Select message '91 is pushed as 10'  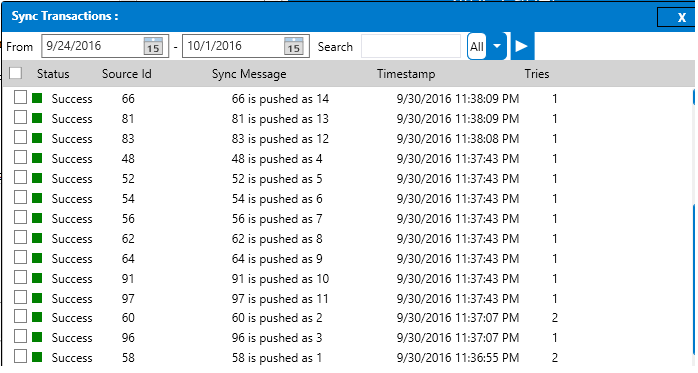click(x=280, y=279)
